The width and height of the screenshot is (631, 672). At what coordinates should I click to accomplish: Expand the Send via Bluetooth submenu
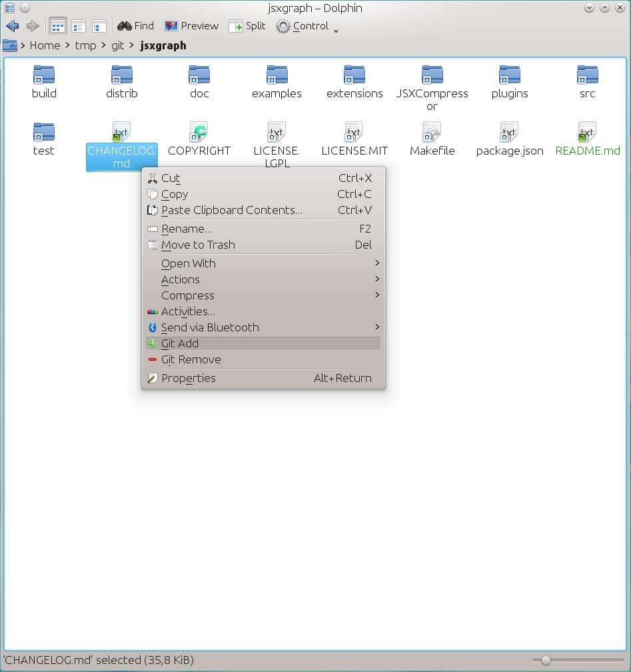tap(263, 327)
